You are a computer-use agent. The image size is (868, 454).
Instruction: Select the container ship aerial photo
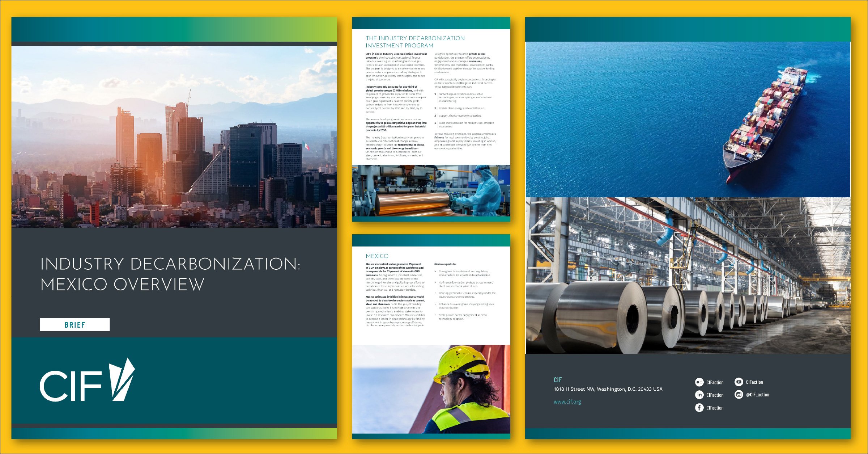pos(688,119)
